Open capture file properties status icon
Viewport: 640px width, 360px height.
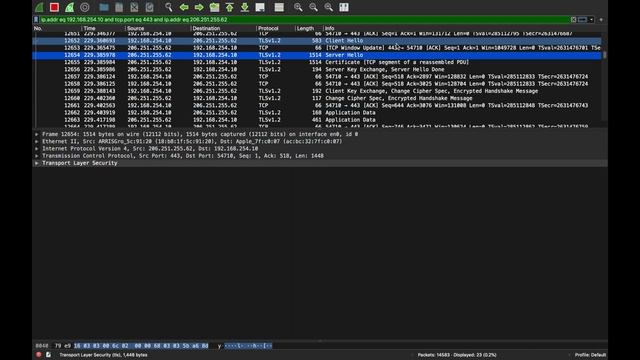tap(49, 355)
